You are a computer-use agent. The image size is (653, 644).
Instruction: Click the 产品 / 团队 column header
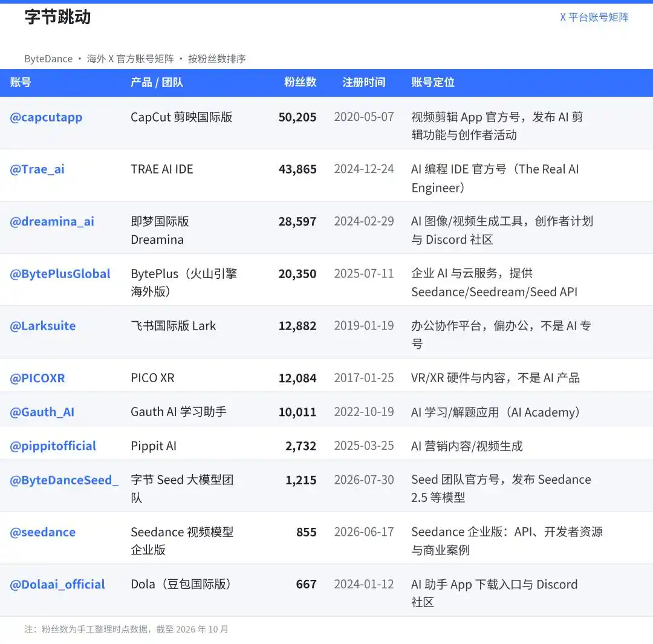157,82
